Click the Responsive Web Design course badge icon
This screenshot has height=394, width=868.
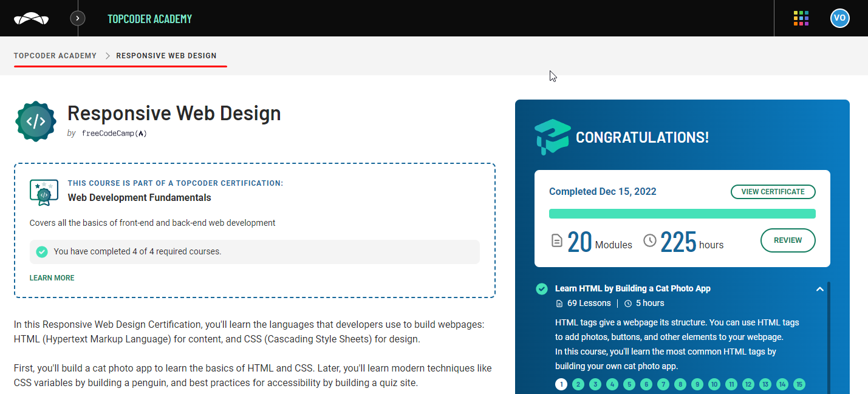[36, 121]
